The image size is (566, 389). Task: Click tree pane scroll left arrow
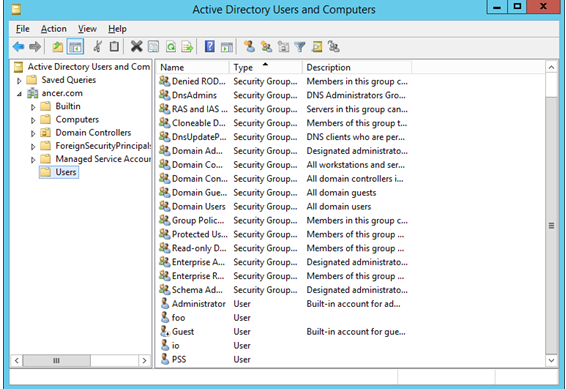coord(17,360)
